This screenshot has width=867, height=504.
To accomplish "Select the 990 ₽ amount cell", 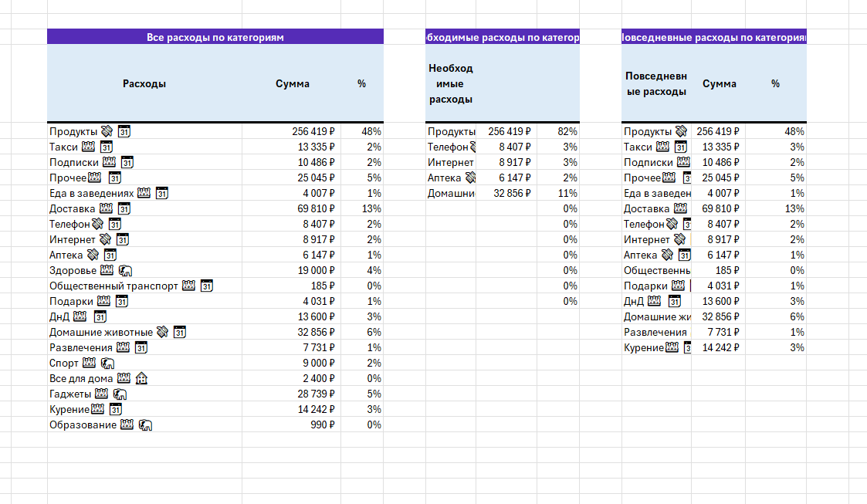I will [291, 425].
